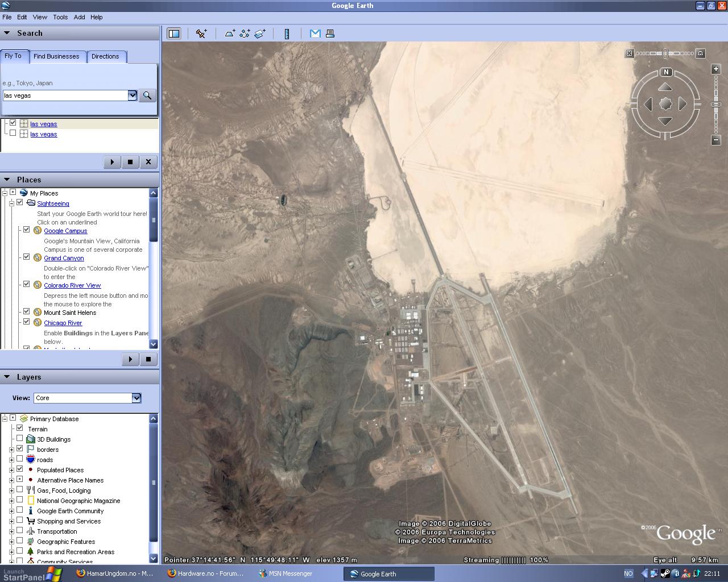Screen dimensions: 728x582
Task: Click the Email envelope toolbar icon
Action: tap(315, 34)
